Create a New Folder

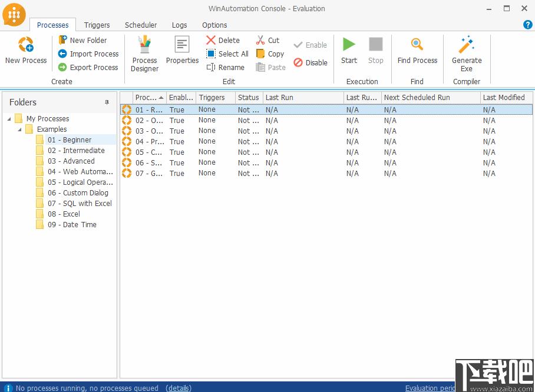tap(82, 40)
